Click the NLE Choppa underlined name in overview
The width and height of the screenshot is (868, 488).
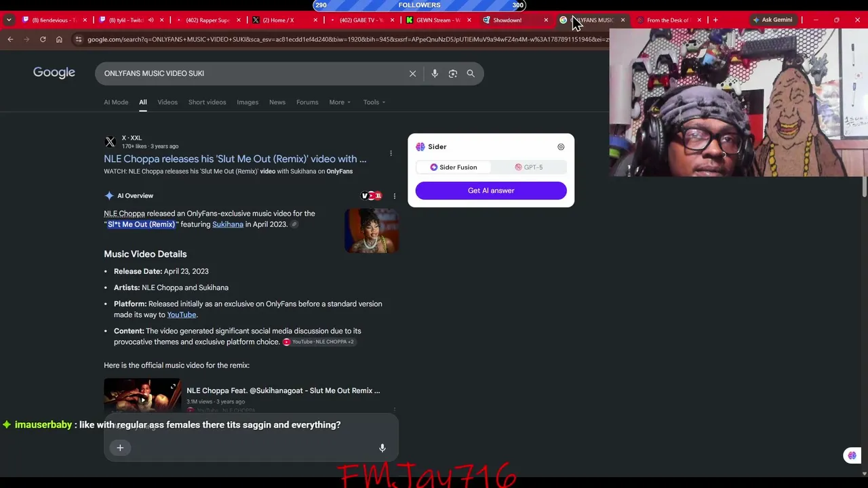click(124, 213)
